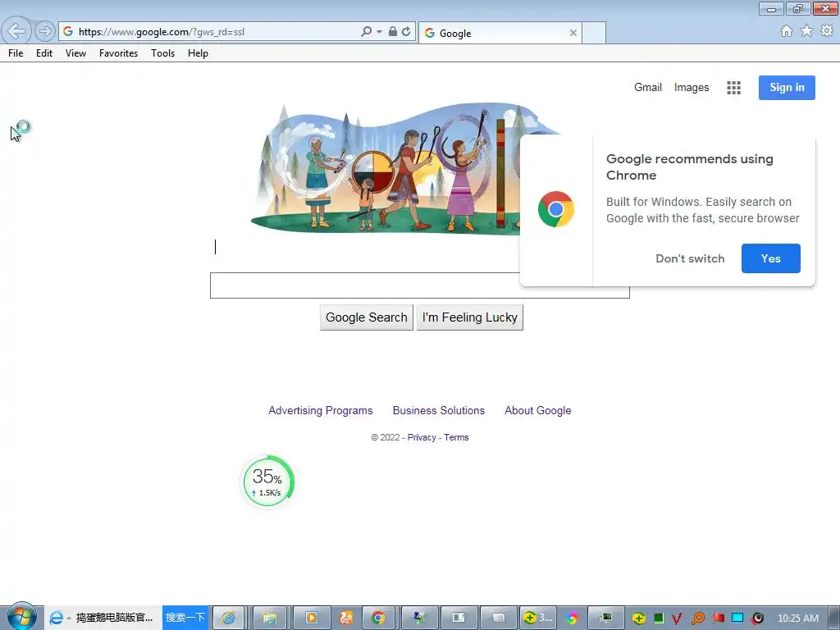The height and width of the screenshot is (630, 840).
Task: Open Internet Explorer taskbar window button
Action: (x=229, y=618)
